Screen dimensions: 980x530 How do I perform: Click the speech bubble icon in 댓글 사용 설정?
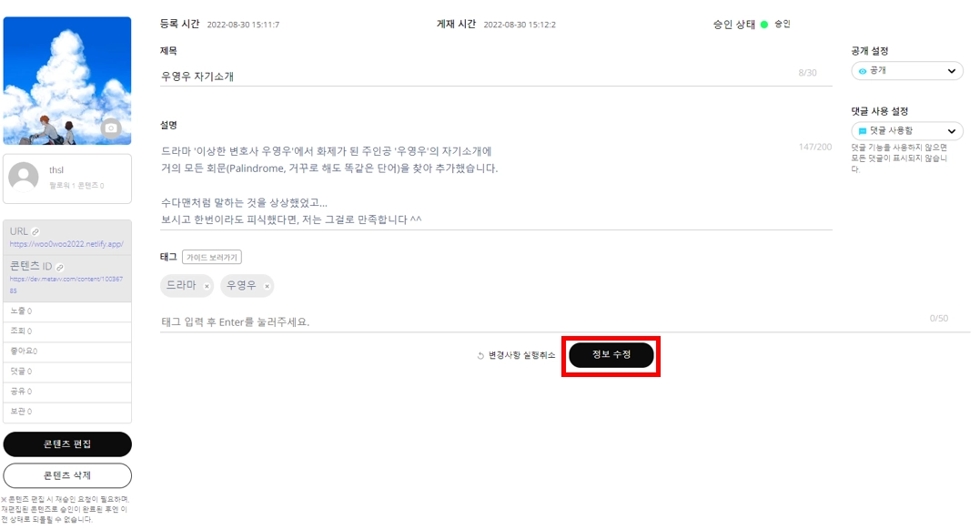(x=863, y=131)
